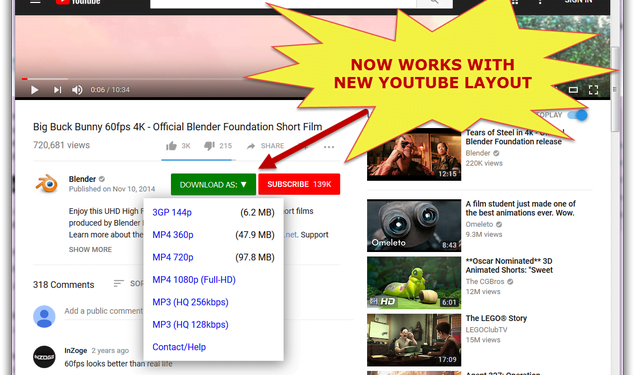Click the video title text
635x375 pixels.
[177, 127]
